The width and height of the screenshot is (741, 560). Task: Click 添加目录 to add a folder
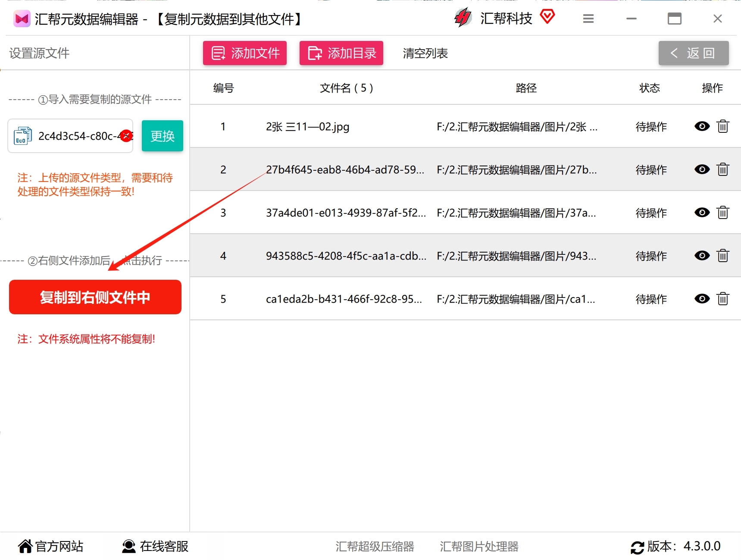pos(341,53)
